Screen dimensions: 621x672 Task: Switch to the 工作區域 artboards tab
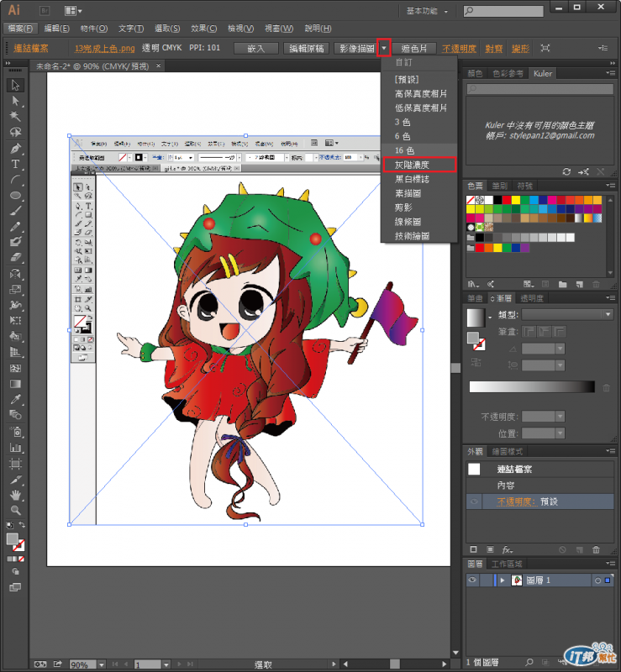(507, 564)
